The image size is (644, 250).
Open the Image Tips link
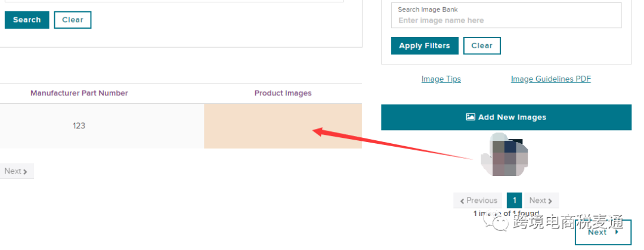coord(441,79)
